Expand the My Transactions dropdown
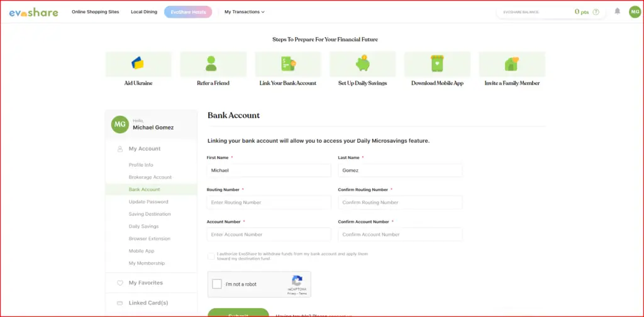The image size is (644, 317). 245,12
